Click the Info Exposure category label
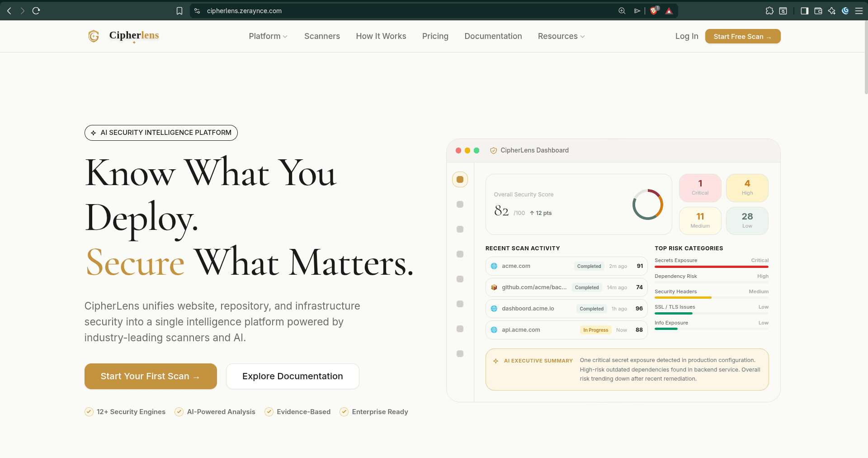The image size is (868, 458). click(671, 323)
